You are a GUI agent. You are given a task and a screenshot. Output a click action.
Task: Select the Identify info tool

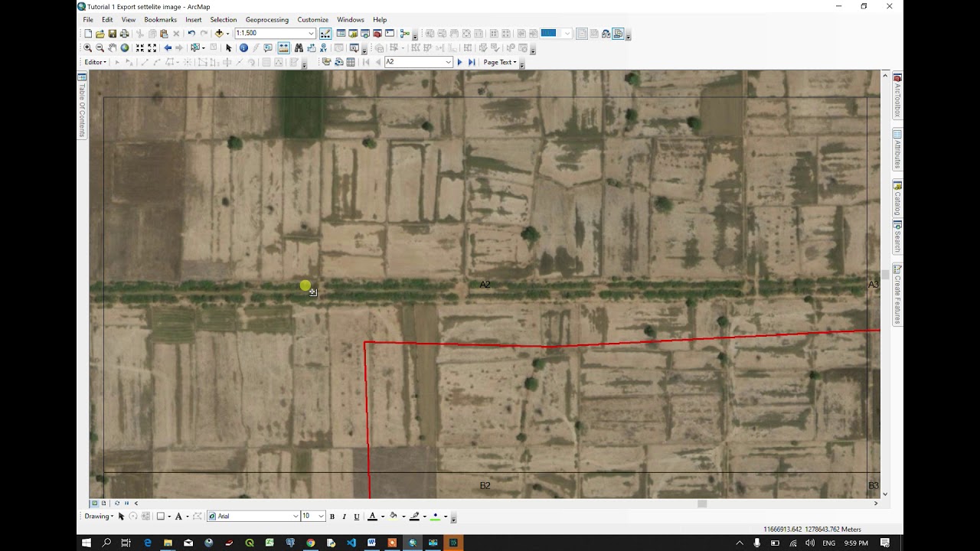click(x=243, y=47)
